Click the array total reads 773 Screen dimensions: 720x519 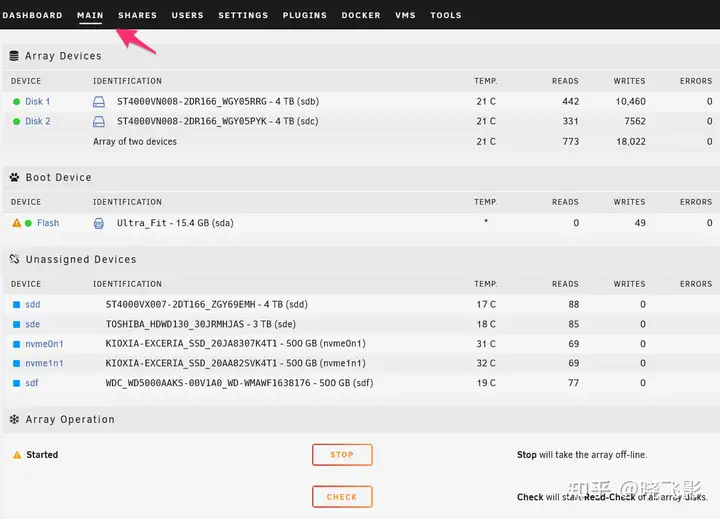tap(570, 141)
